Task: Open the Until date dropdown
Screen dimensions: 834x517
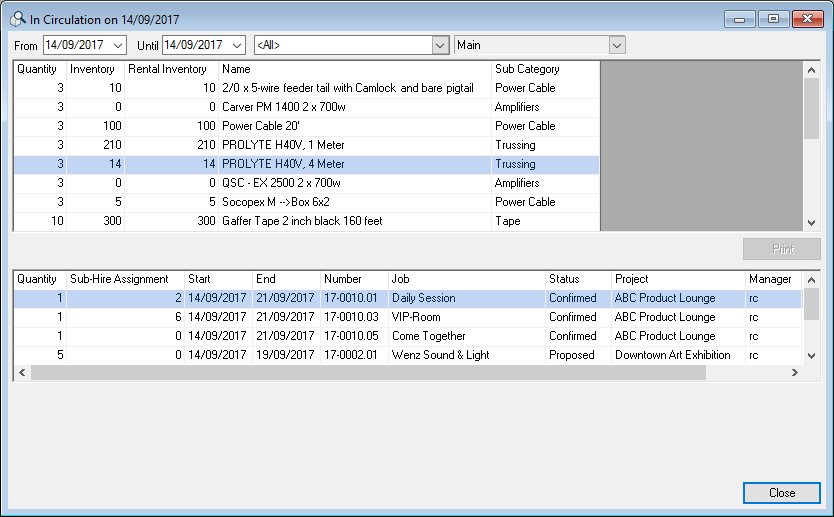Action: [237, 45]
